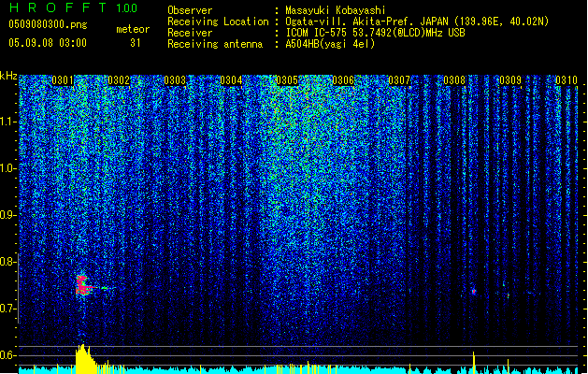Select the file name 0509080300.png

point(48,24)
